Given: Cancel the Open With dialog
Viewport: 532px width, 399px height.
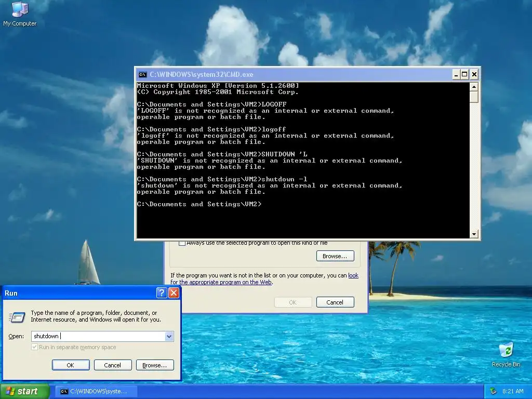Looking at the screenshot, I should pyautogui.click(x=335, y=302).
